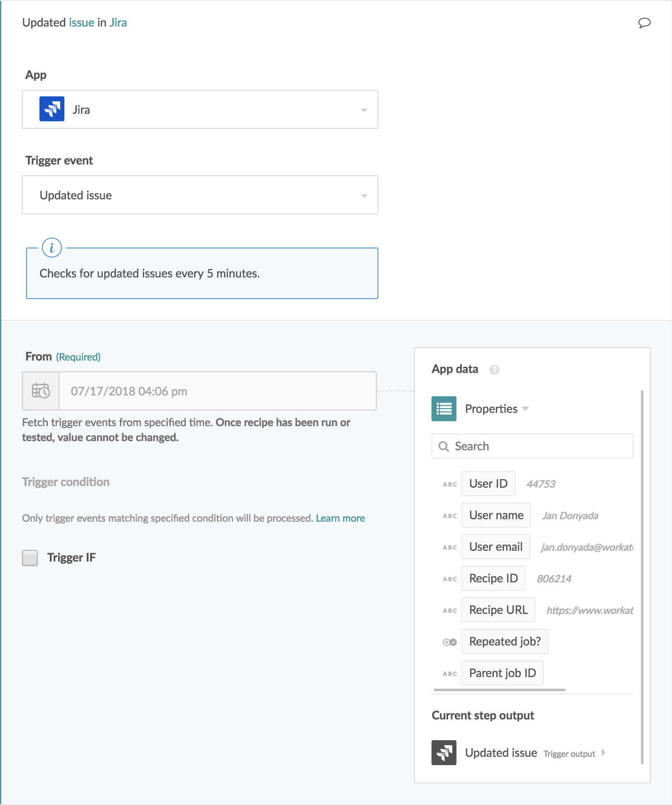The width and height of the screenshot is (672, 805).
Task: Click the teal Properties list icon
Action: click(444, 409)
